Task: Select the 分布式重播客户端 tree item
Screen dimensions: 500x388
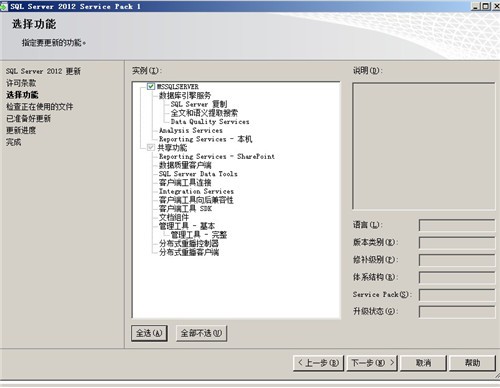Action: pyautogui.click(x=189, y=252)
